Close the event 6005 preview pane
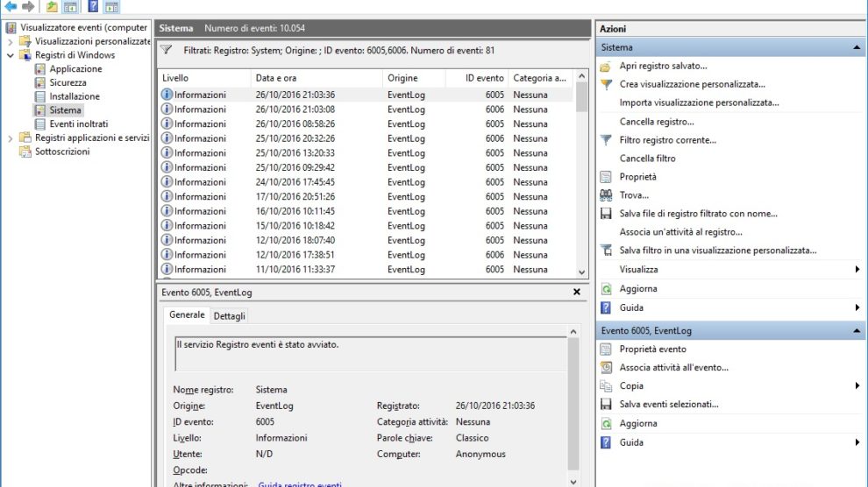Image resolution: width=868 pixels, height=487 pixels. (x=576, y=292)
